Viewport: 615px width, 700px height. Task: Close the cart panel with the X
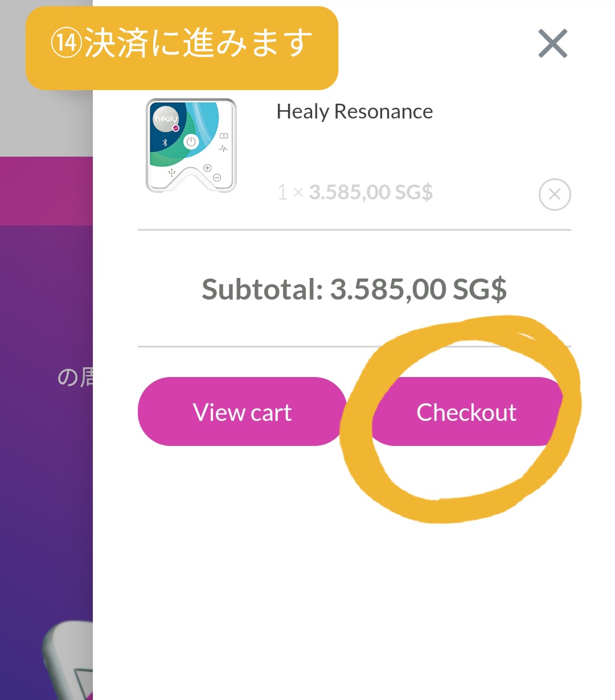click(553, 44)
